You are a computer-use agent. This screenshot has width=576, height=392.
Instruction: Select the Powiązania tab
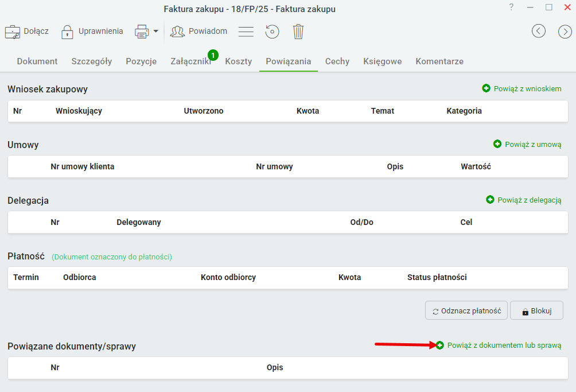(x=289, y=61)
